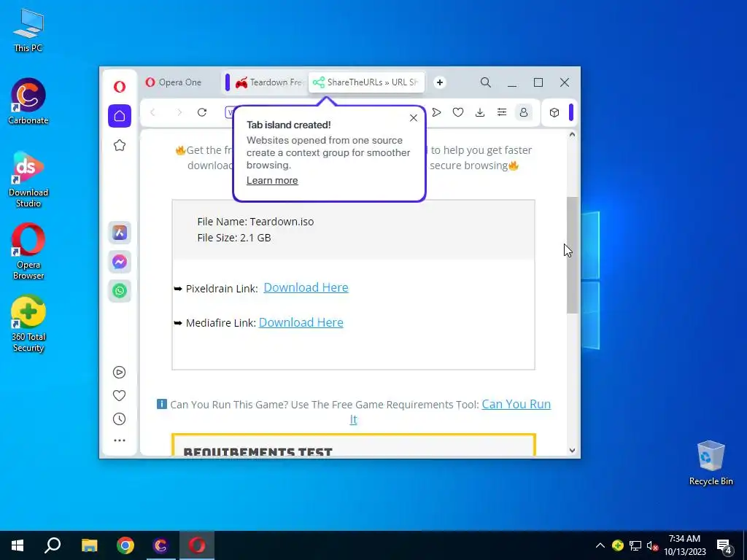Click the 360 Security tray icon
The width and height of the screenshot is (747, 560).
[x=618, y=545]
